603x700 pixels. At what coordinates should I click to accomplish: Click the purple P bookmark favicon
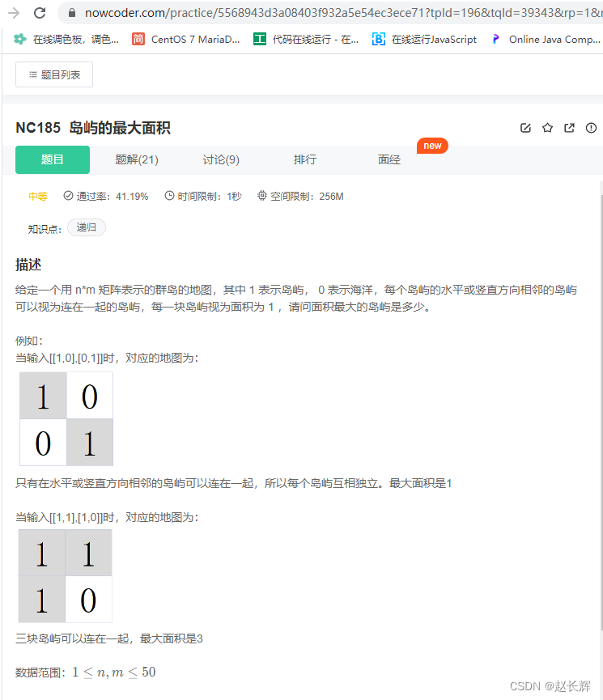coord(496,40)
